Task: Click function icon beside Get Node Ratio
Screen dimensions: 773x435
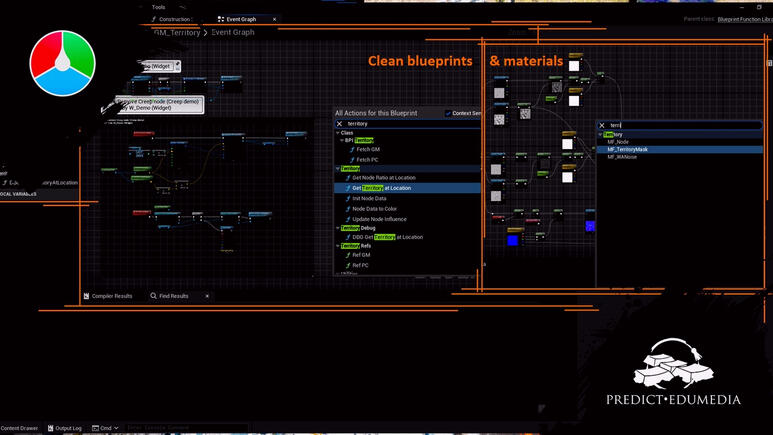Action: tap(348, 178)
